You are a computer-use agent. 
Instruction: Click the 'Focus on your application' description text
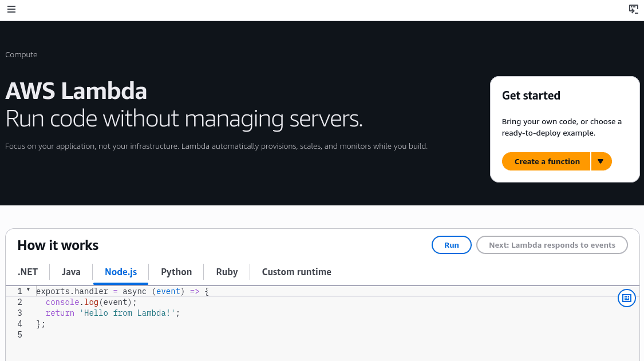[216, 146]
